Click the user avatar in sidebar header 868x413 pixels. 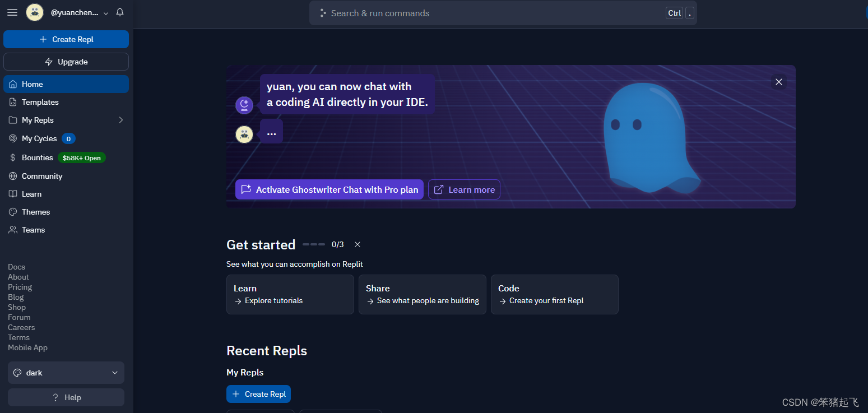[35, 12]
